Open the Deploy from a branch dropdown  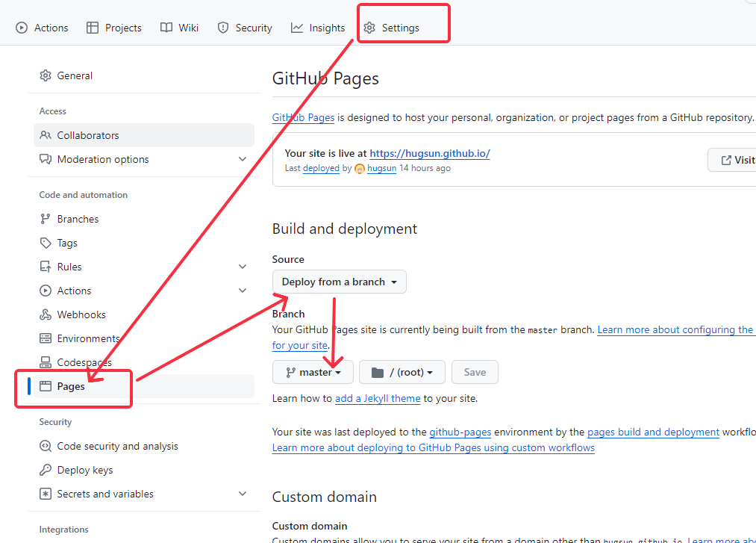340,282
